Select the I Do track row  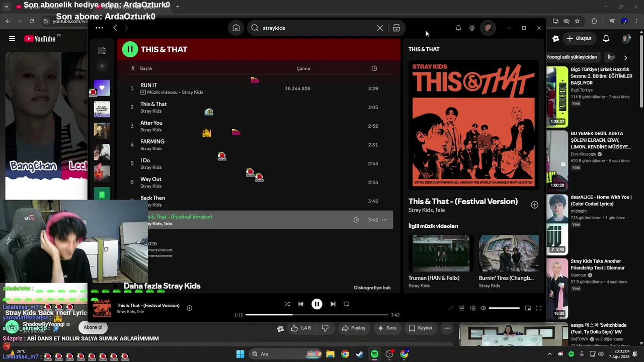[258, 163]
